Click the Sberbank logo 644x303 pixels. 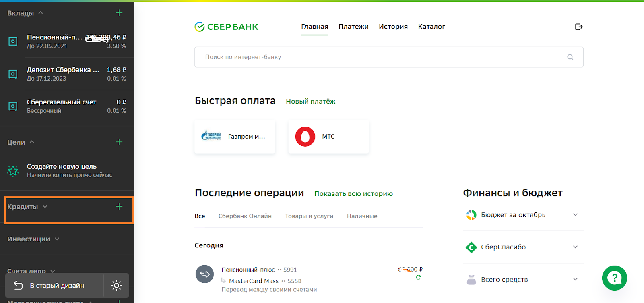point(226,27)
